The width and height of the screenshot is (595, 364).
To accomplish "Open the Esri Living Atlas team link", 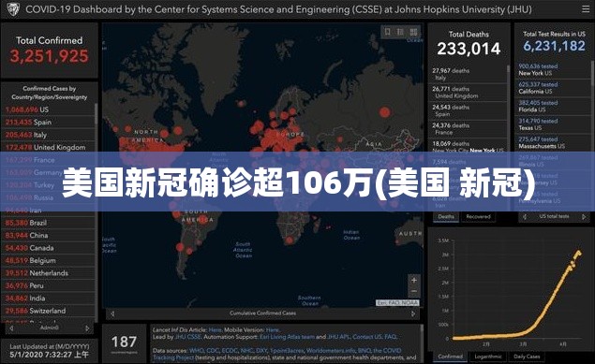I will [x=288, y=337].
